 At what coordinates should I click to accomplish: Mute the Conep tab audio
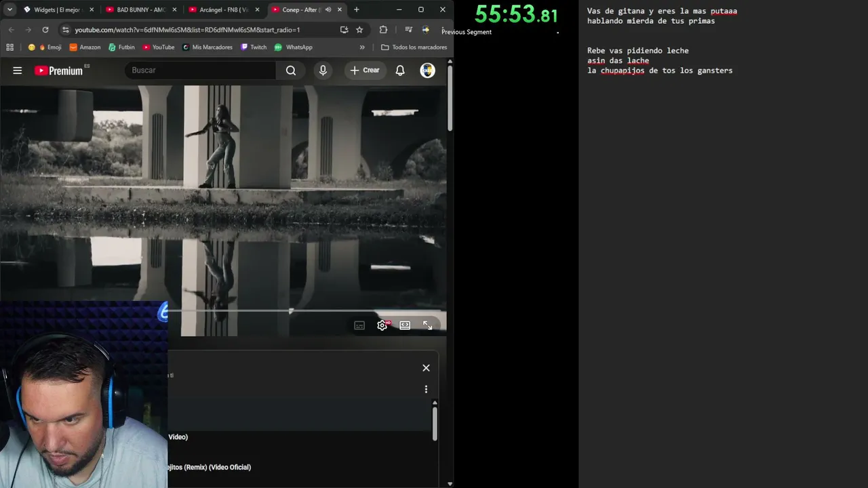tap(328, 9)
